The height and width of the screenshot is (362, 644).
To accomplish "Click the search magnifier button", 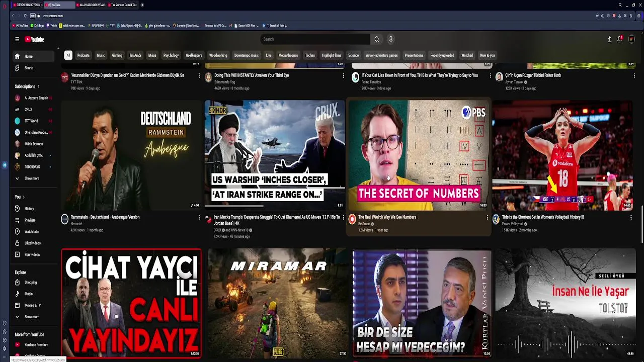I will coord(376,39).
